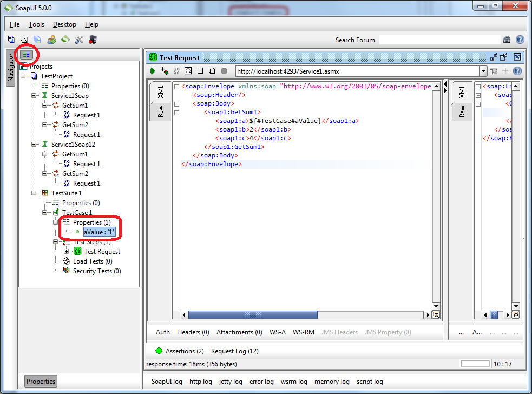This screenshot has width=532, height=394.
Task: Open the SoapUI log tab
Action: click(x=167, y=382)
